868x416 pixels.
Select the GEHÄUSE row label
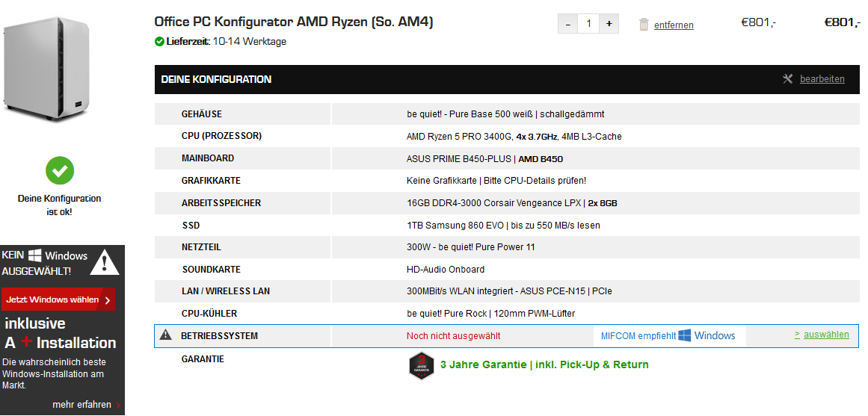(202, 114)
